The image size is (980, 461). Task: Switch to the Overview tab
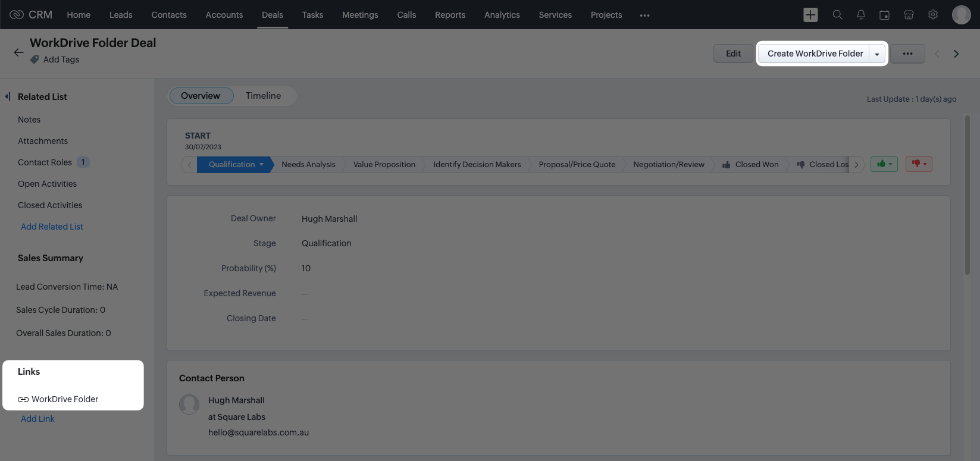tap(201, 96)
